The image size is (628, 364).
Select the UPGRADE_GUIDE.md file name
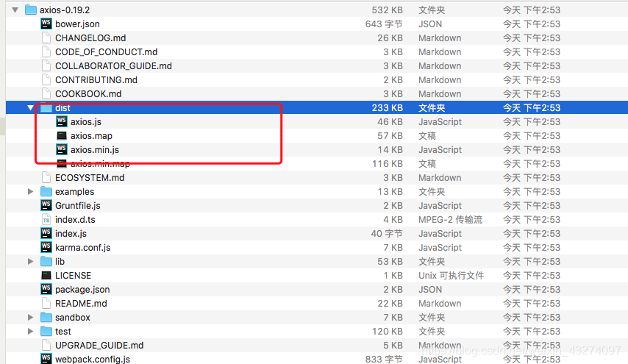click(99, 346)
